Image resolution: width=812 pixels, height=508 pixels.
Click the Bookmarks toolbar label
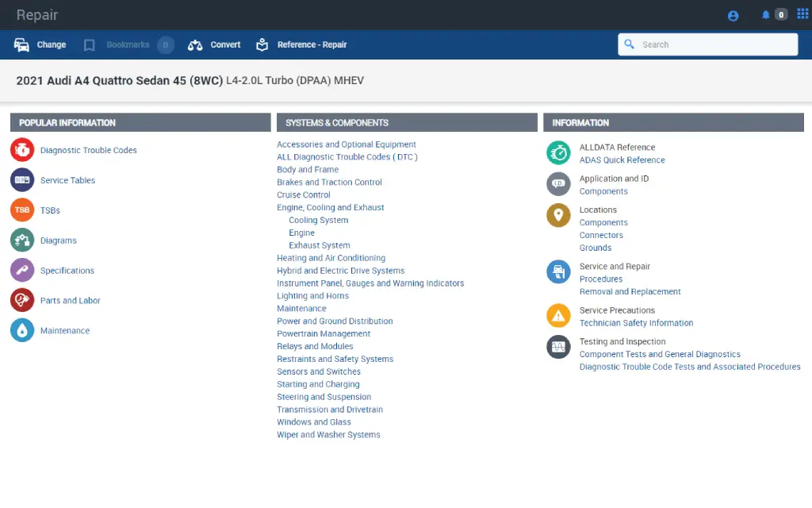pos(128,44)
